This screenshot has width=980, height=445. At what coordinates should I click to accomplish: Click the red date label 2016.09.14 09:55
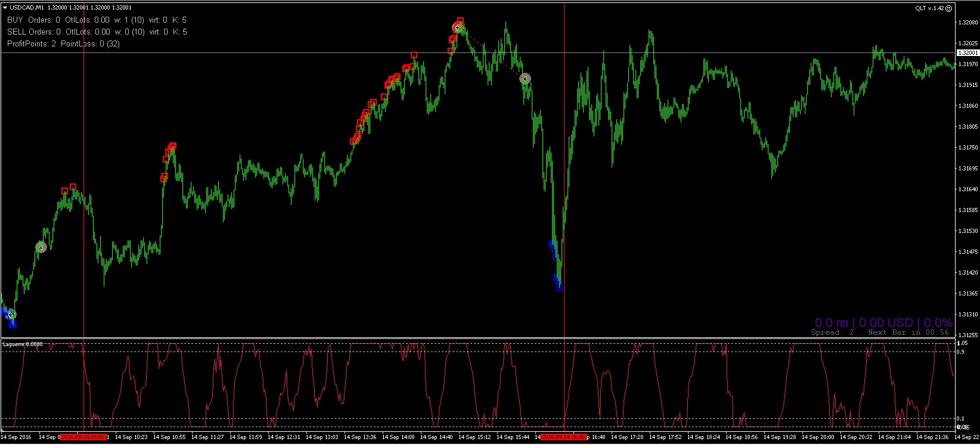[84, 437]
